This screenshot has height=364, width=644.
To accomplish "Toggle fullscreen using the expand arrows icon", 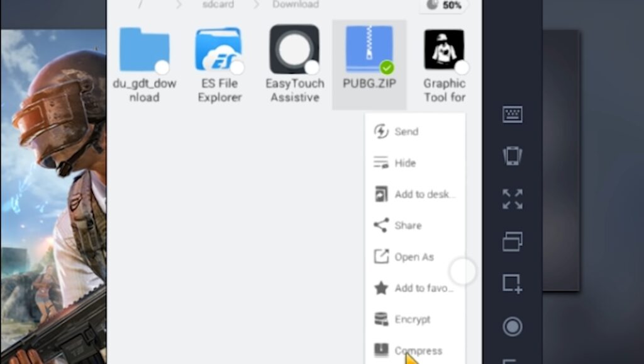I will (x=513, y=199).
